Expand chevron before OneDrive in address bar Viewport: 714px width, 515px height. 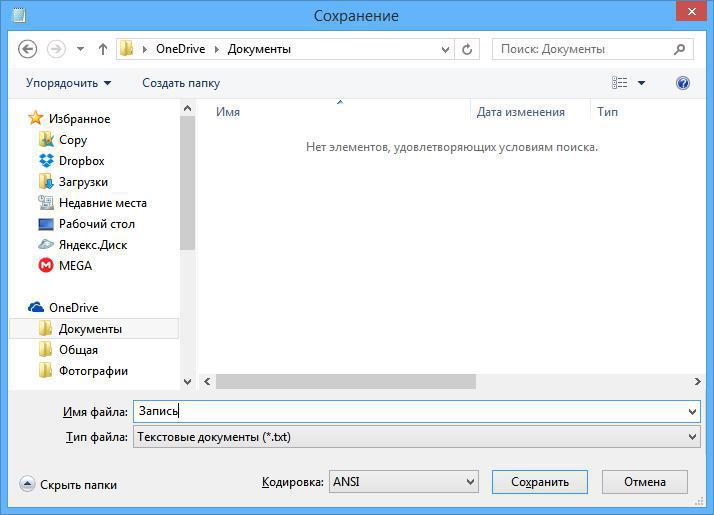[x=145, y=49]
